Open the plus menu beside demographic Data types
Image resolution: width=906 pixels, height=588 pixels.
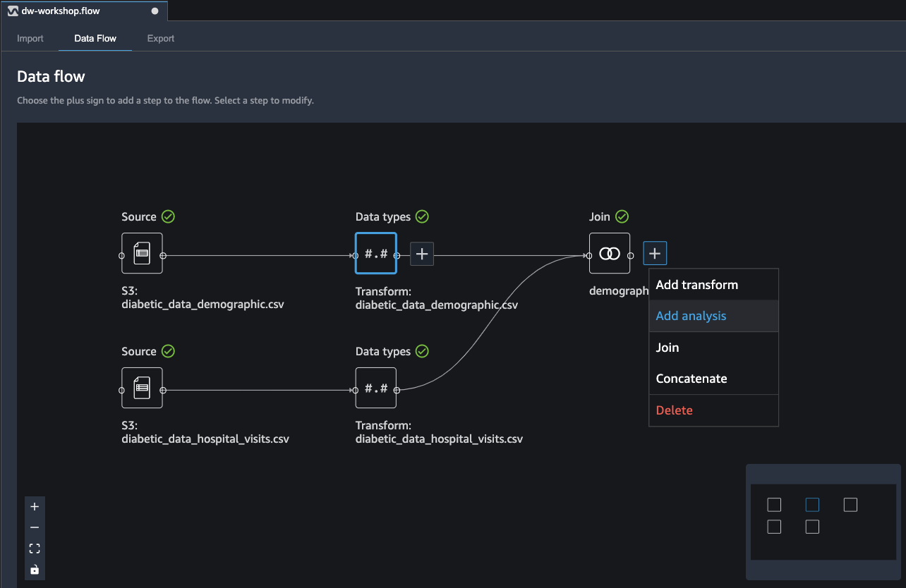pyautogui.click(x=422, y=254)
